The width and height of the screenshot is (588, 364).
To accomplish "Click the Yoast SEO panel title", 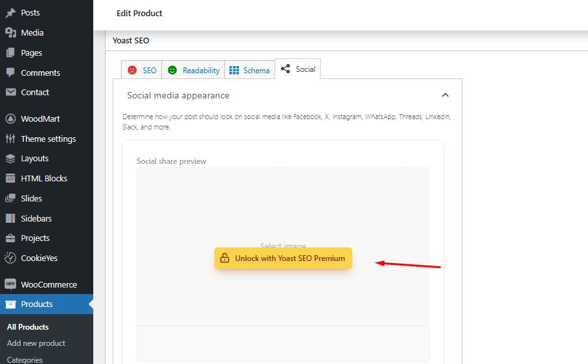I will (x=131, y=41).
